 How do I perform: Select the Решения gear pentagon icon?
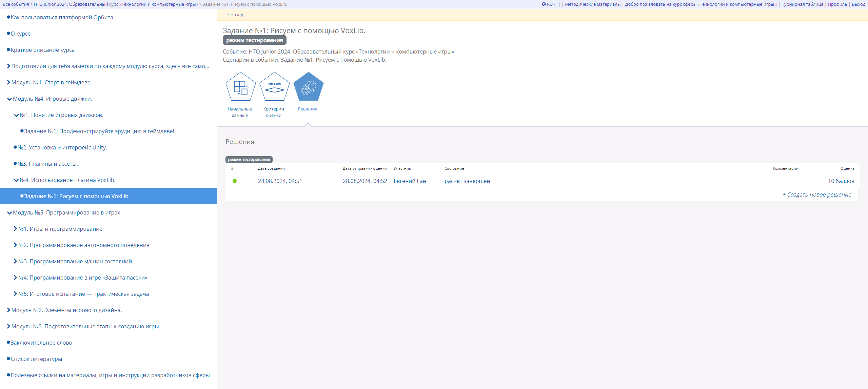pos(308,87)
